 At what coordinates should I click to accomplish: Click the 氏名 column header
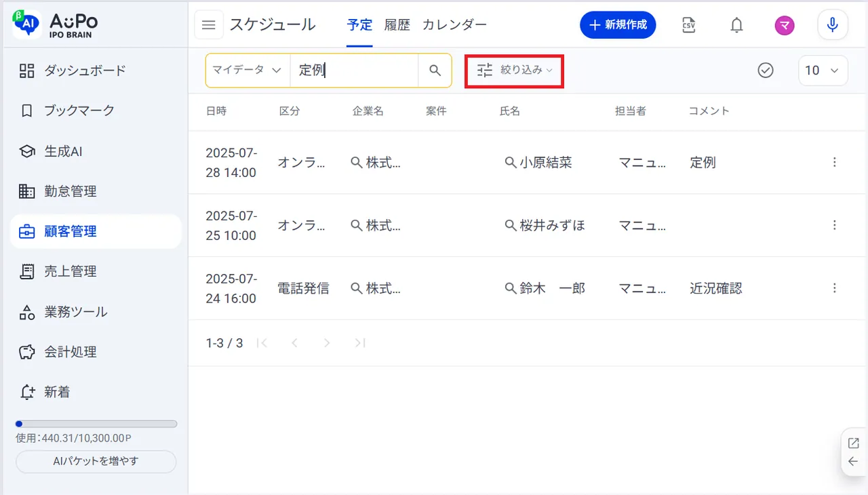pos(510,111)
